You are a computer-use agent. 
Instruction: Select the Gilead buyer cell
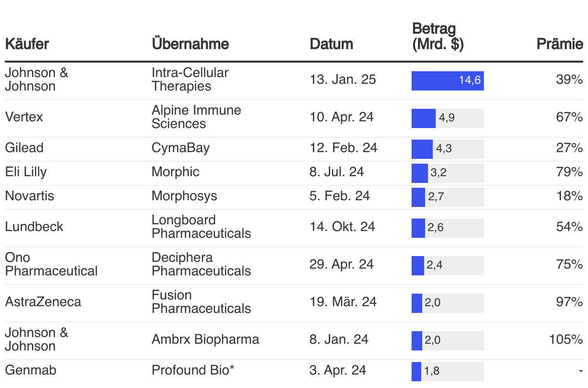24,148
